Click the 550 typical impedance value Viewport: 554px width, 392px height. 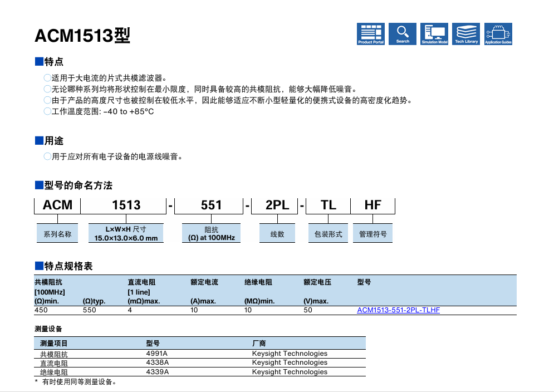click(x=90, y=310)
